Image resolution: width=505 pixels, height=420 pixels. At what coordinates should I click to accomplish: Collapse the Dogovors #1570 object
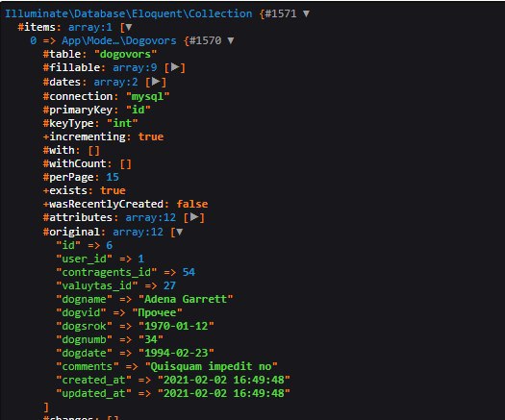click(231, 40)
